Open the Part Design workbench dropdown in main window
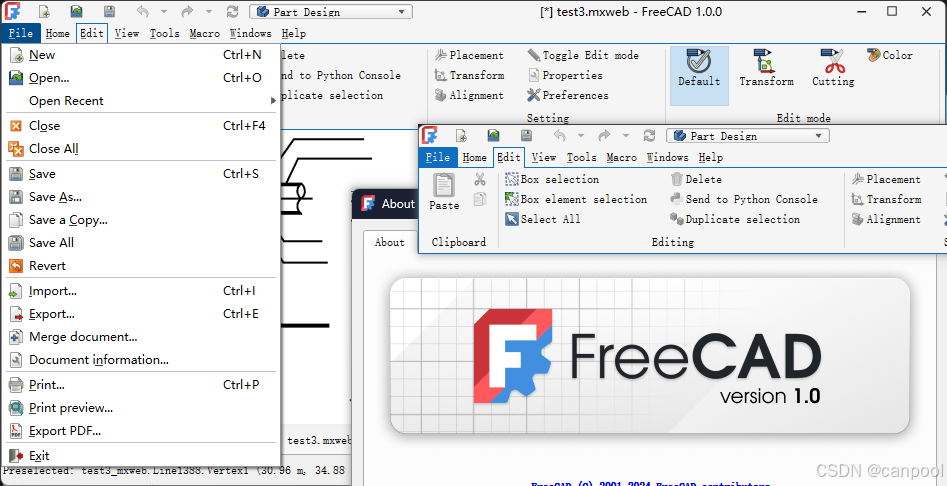The height and width of the screenshot is (486, 947). click(x=331, y=12)
